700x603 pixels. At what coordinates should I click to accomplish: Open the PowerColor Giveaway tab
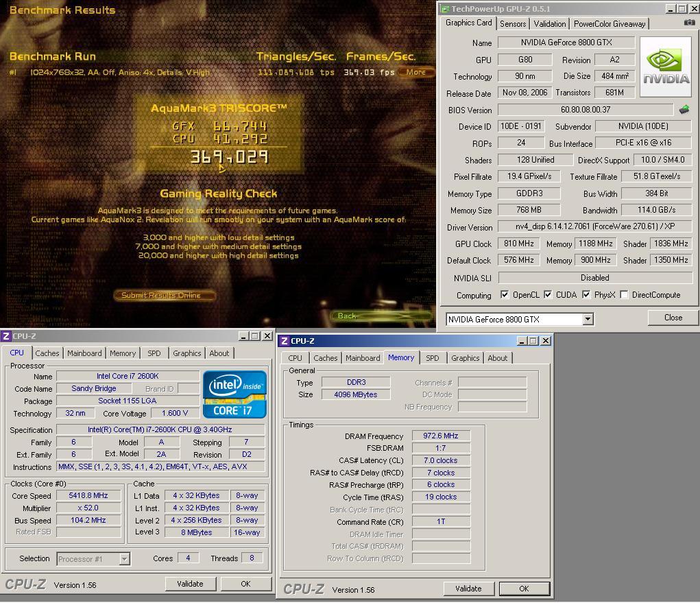(x=610, y=24)
